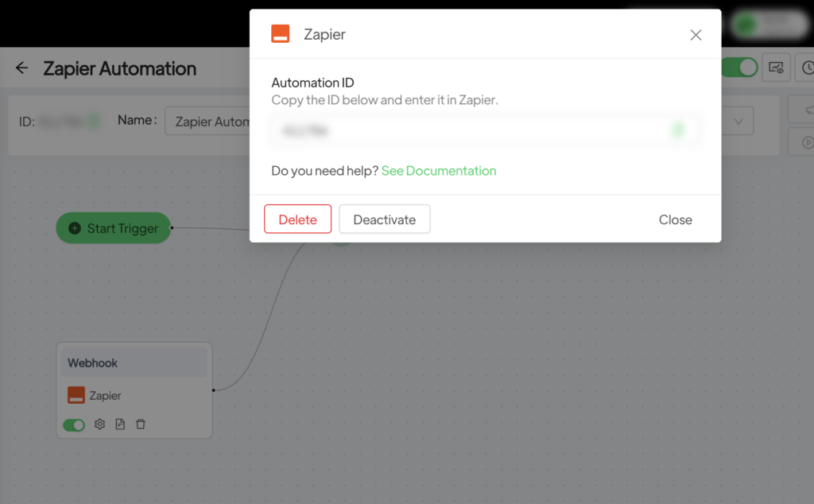Open the analytics preview icon in toolbar
The image size is (814, 504).
(776, 68)
